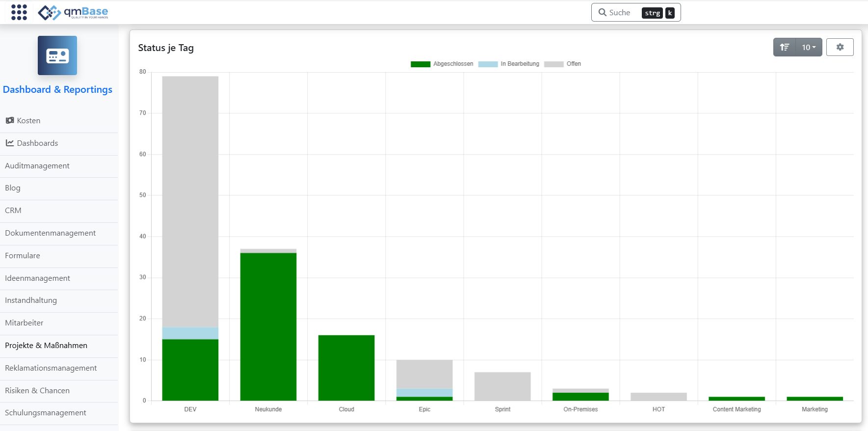Screen dimensions: 868x431
Task: Click the search magnifier icon
Action: click(602, 12)
